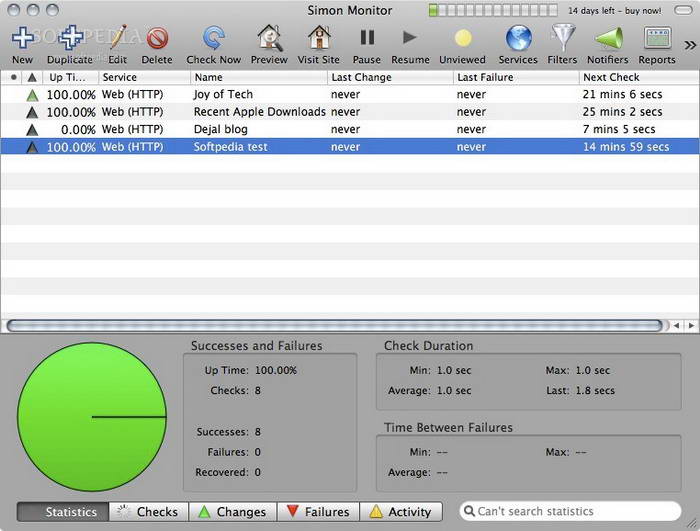The width and height of the screenshot is (700, 531).
Task: Sort by the Last Change column header
Action: pos(391,77)
